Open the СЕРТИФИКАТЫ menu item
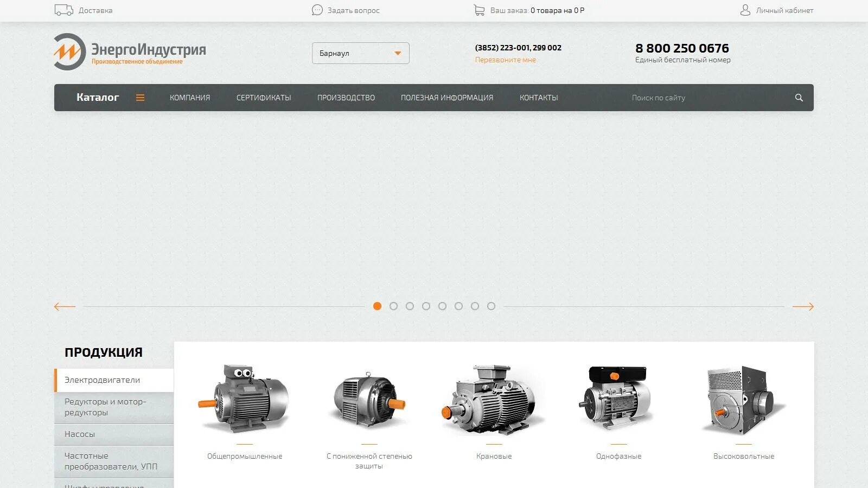The height and width of the screenshot is (488, 868). click(x=264, y=98)
